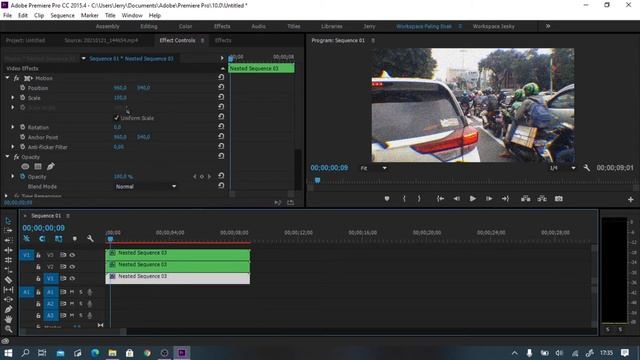Switch to the Editing workspace
640x360 pixels.
[149, 26]
